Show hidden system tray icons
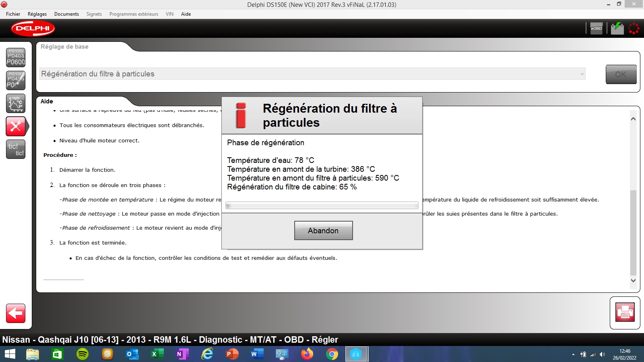This screenshot has width=644, height=362. coord(573,354)
